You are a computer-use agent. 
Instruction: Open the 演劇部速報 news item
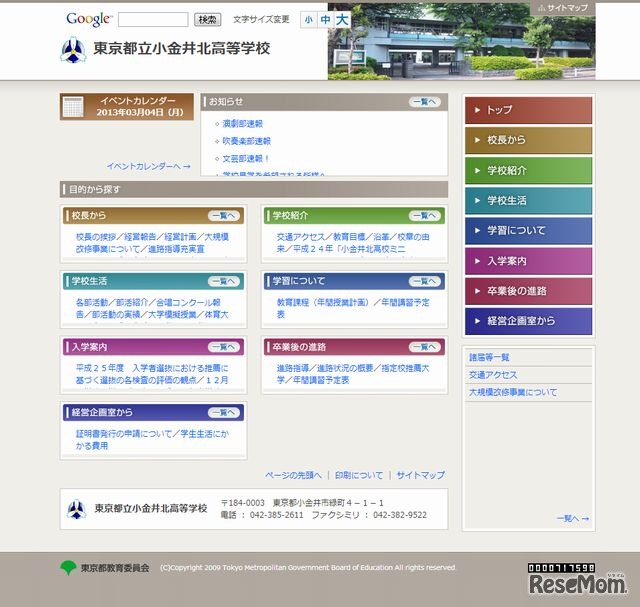click(242, 123)
